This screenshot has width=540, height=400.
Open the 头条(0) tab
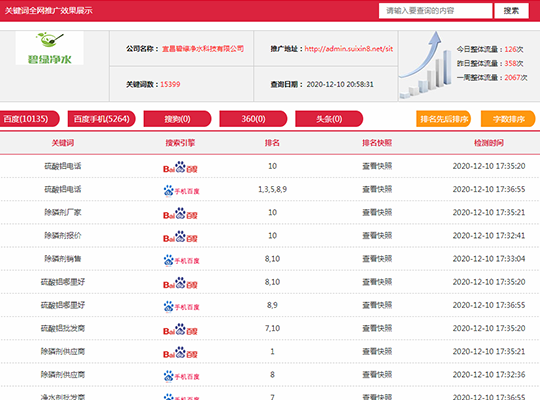(x=329, y=119)
